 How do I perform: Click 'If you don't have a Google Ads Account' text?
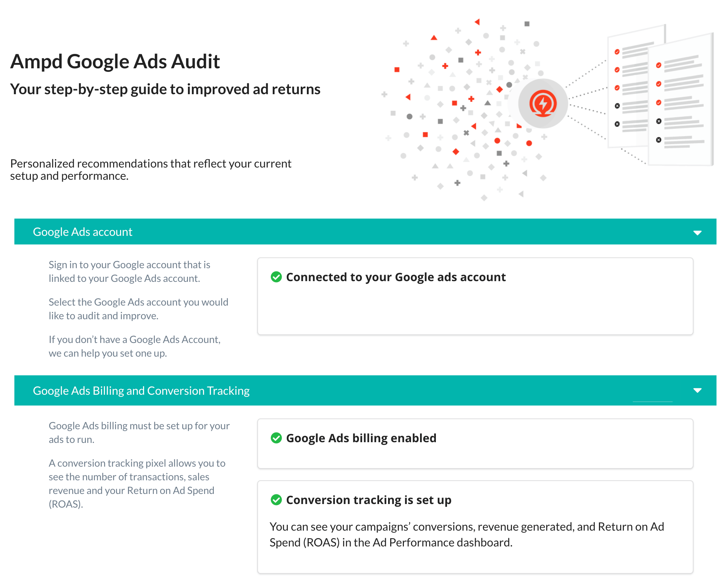(135, 346)
